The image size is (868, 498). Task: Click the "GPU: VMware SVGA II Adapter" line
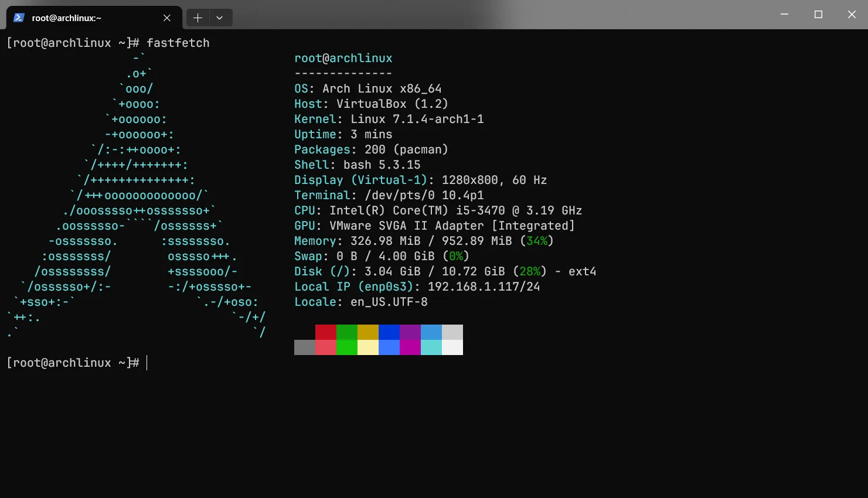pos(435,226)
